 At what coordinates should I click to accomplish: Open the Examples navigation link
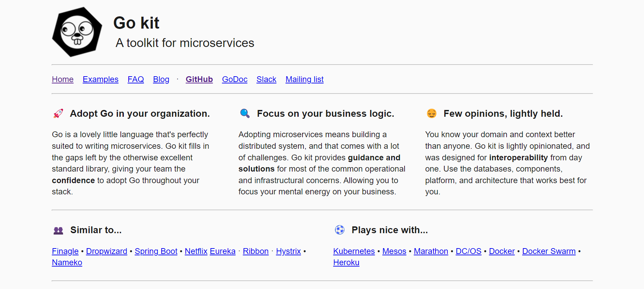[x=100, y=79]
